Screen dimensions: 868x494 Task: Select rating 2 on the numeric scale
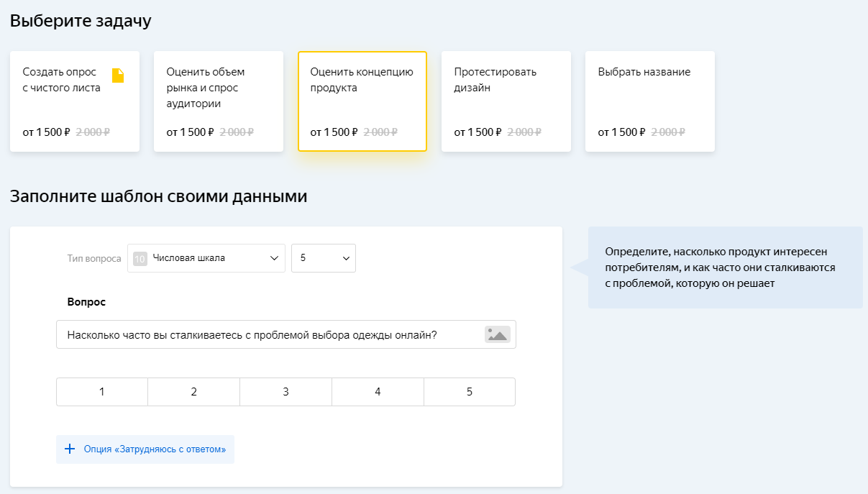pos(194,392)
